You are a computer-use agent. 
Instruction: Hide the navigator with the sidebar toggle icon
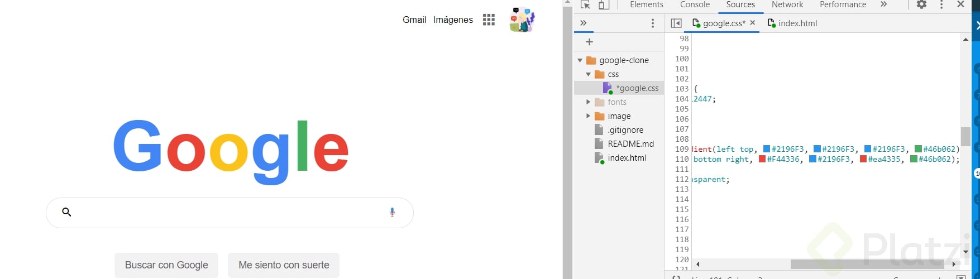point(676,23)
